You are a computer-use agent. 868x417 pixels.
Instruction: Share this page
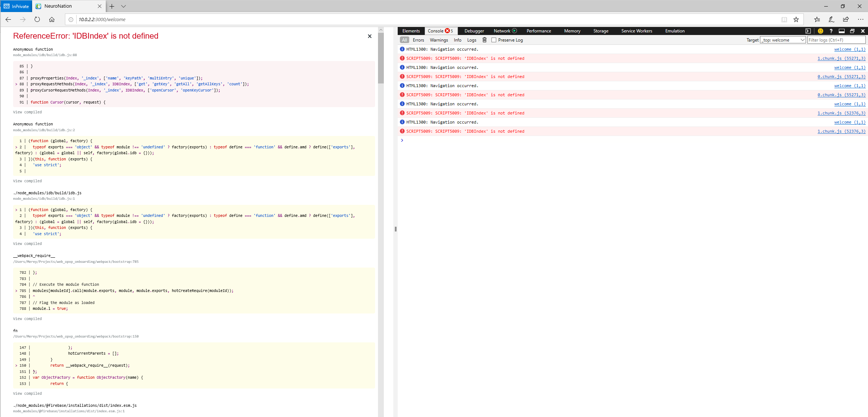pyautogui.click(x=846, y=19)
